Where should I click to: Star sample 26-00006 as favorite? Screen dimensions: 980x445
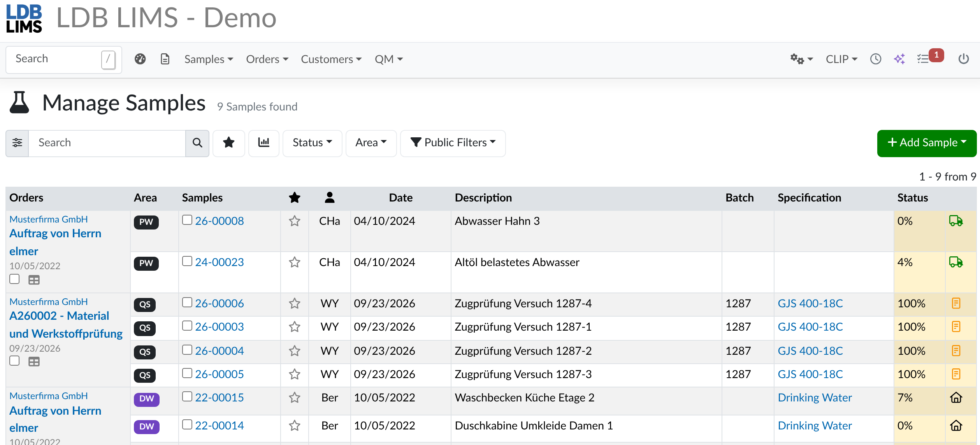(x=295, y=303)
